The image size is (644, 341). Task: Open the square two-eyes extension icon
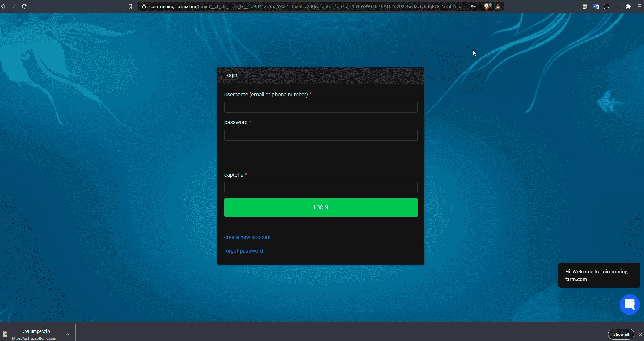click(607, 6)
